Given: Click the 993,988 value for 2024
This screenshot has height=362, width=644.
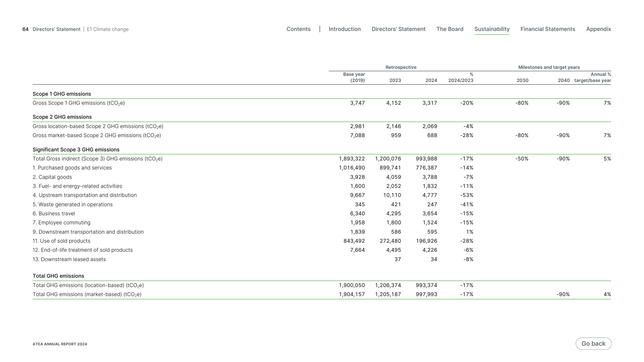Looking at the screenshot, I should [426, 159].
